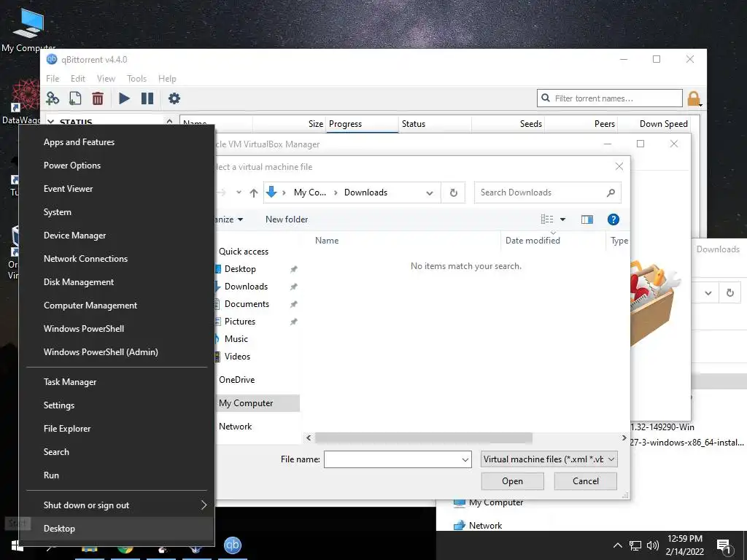Select Desktop in Quick access tree
The width and height of the screenshot is (747, 560).
(240, 269)
